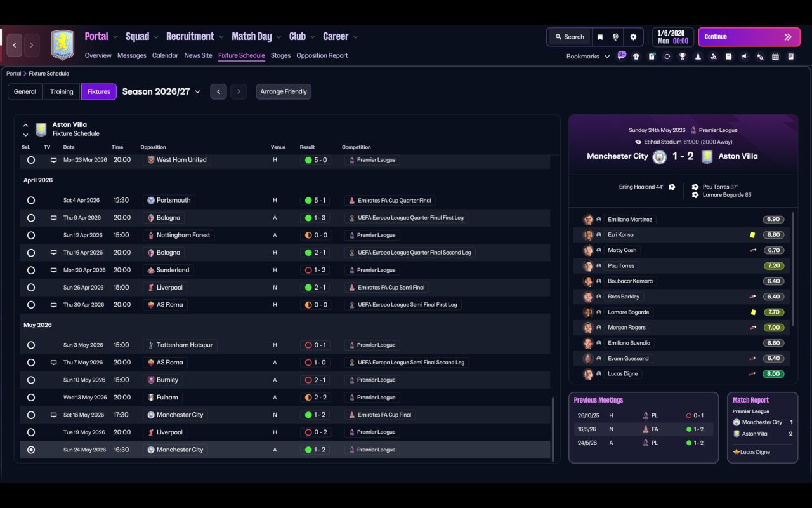Switch to the Messages tab
The image size is (812, 508).
click(132, 55)
